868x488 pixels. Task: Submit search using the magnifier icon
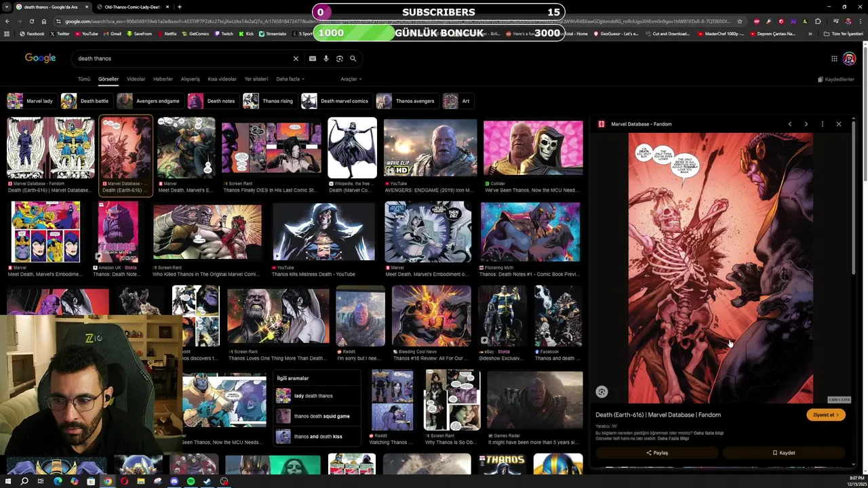(353, 59)
